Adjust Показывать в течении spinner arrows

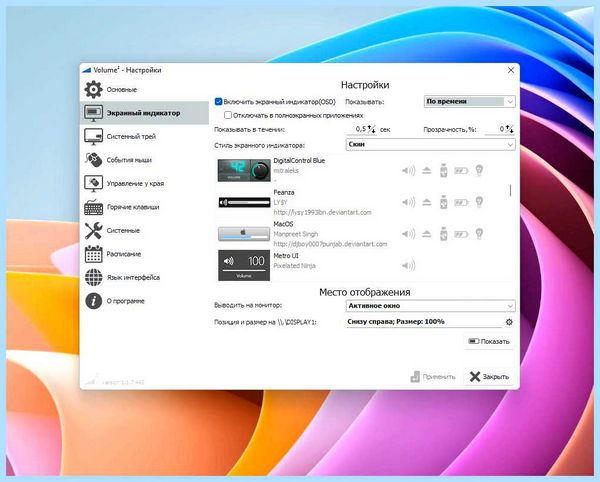click(372, 129)
